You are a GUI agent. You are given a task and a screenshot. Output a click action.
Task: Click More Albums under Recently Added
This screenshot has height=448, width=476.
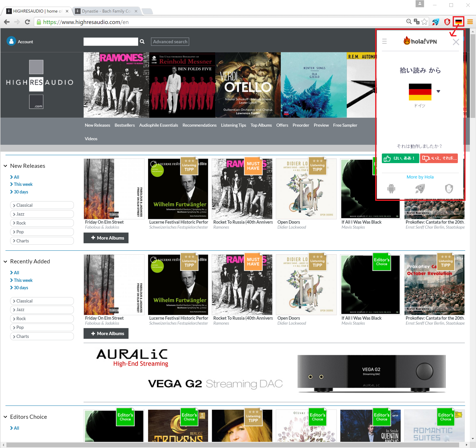[x=106, y=333]
